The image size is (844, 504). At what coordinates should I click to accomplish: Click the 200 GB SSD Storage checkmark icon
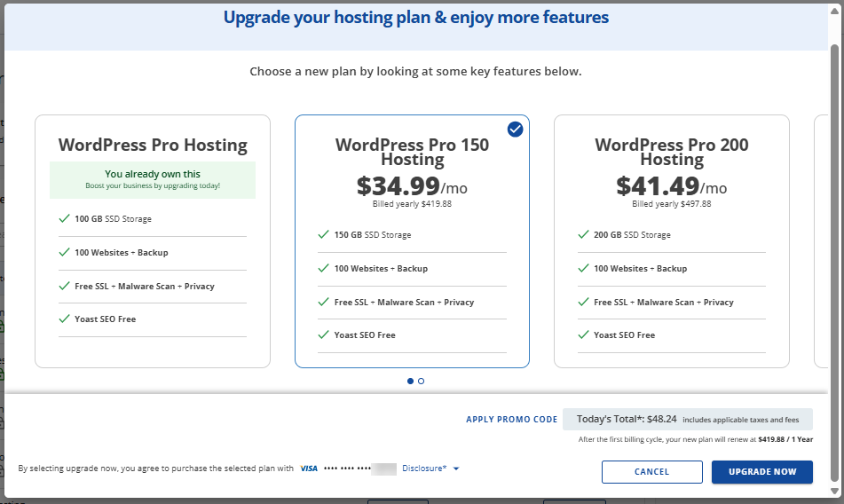[x=583, y=235]
